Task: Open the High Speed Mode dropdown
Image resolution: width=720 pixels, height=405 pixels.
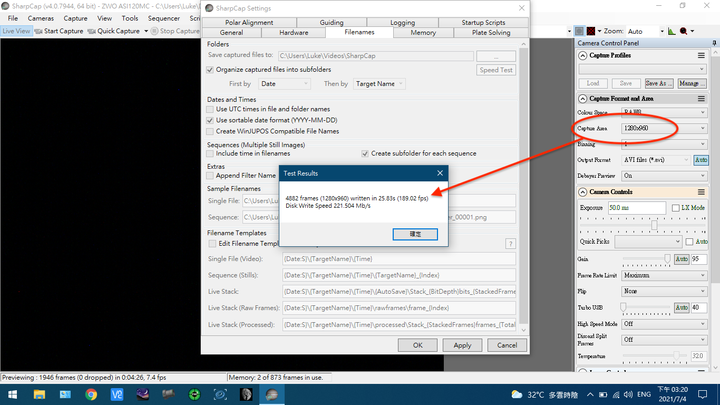Action: point(664,324)
